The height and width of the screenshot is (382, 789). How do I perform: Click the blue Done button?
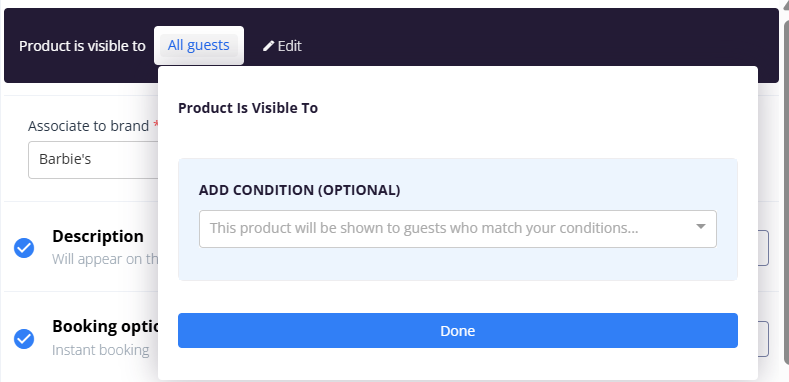click(x=457, y=331)
